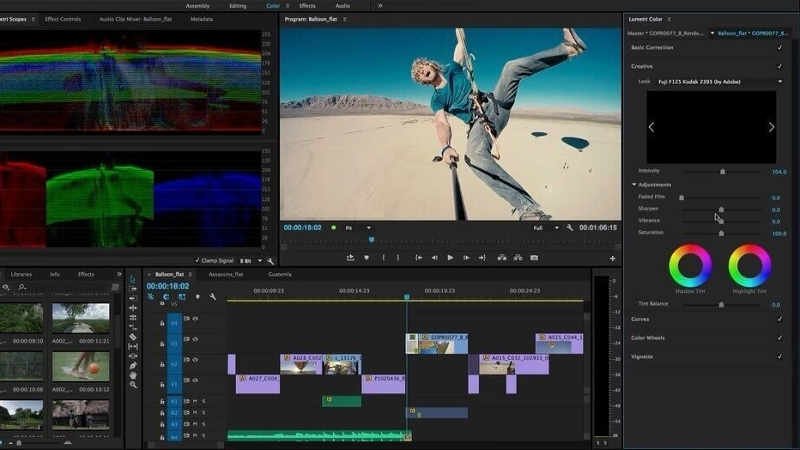This screenshot has width=800, height=450.
Task: Open the Basic Correction section
Action: [x=653, y=47]
